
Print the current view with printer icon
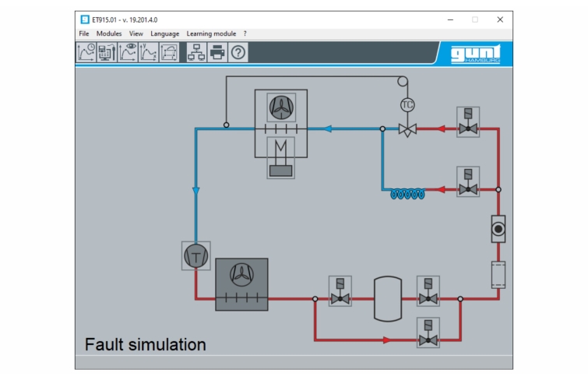[x=217, y=52]
